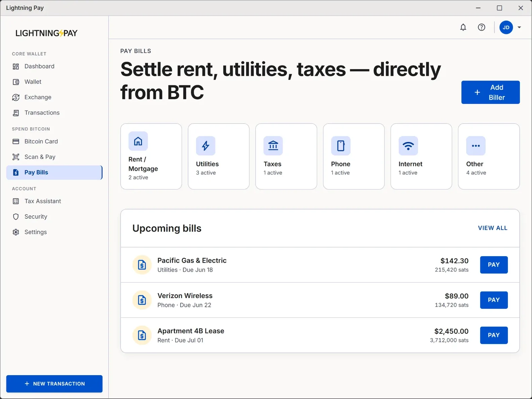Viewport: 532px width, 399px height.
Task: Pay the Pacific Gas & Electric bill
Action: point(494,265)
